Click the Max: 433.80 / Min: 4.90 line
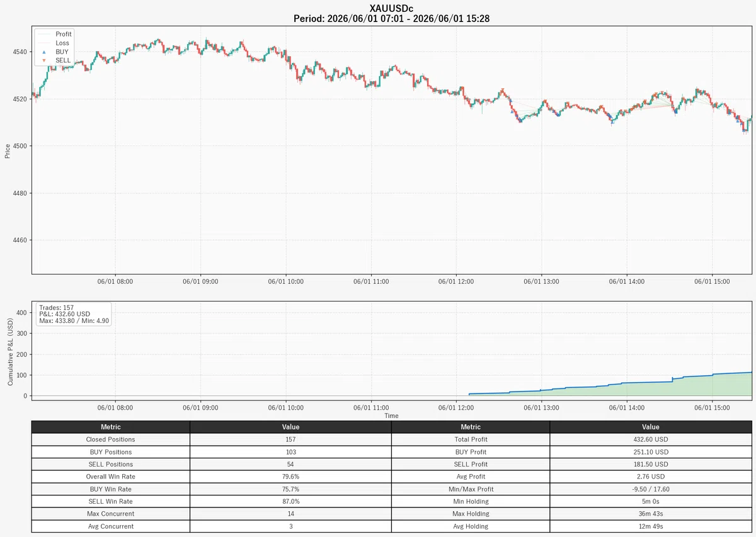The height and width of the screenshot is (537, 756). 74,320
